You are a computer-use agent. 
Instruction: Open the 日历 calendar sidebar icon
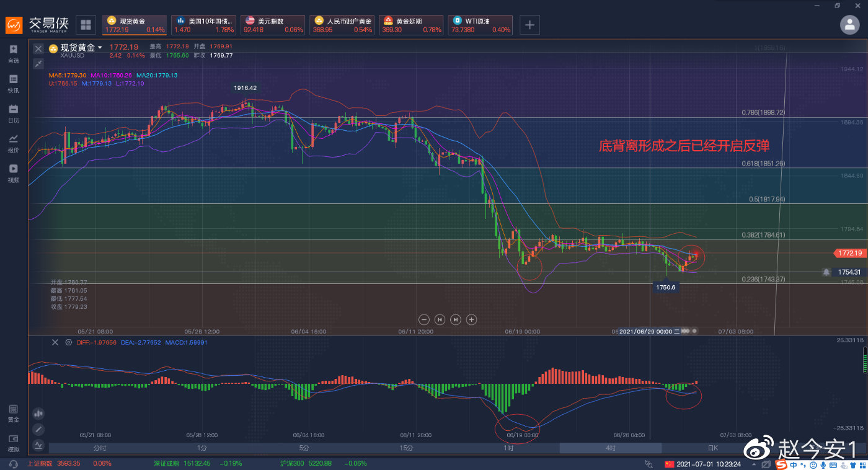coord(14,109)
